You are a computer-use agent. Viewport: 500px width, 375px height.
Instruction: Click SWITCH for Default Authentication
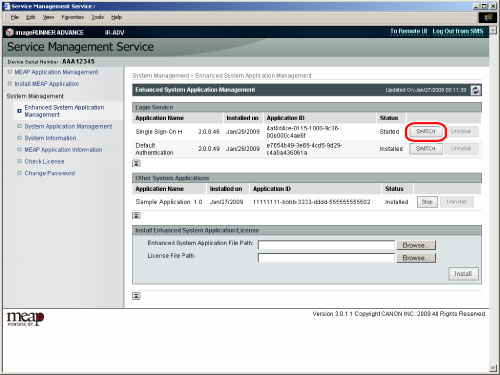[426, 148]
